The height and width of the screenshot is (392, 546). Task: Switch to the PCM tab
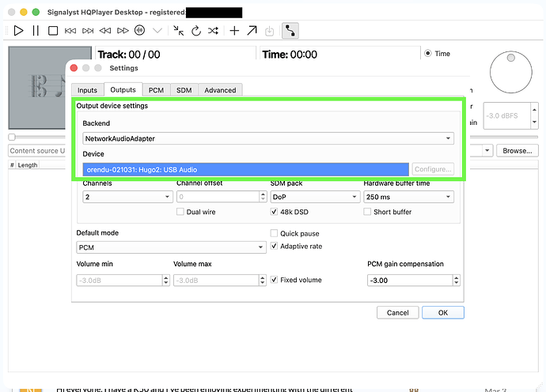click(x=156, y=90)
